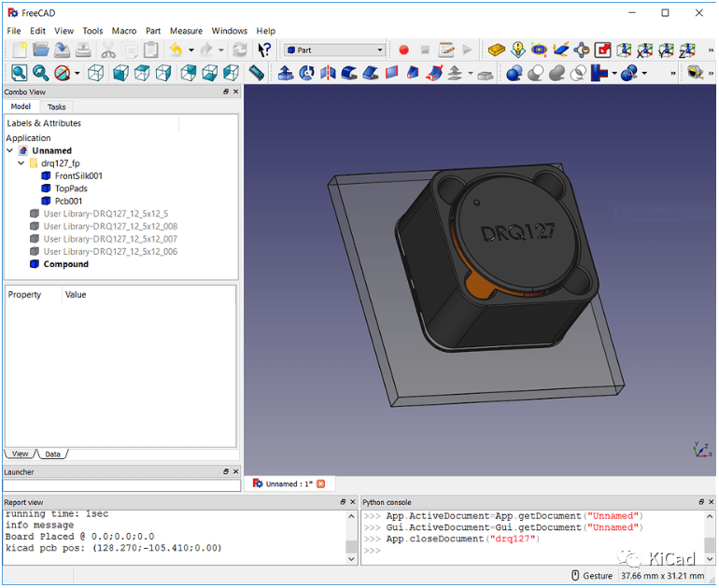
Task: Use the Revolve tool icon
Action: (307, 73)
